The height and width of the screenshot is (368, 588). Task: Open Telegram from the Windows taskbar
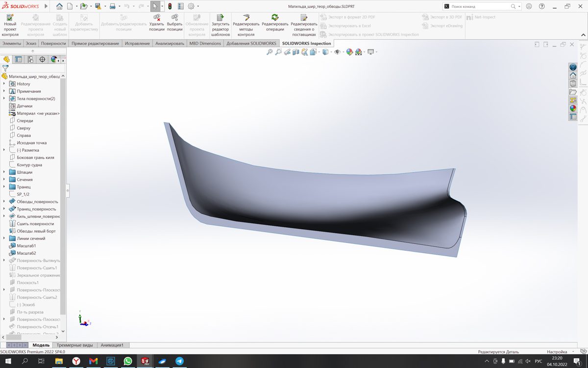click(180, 361)
